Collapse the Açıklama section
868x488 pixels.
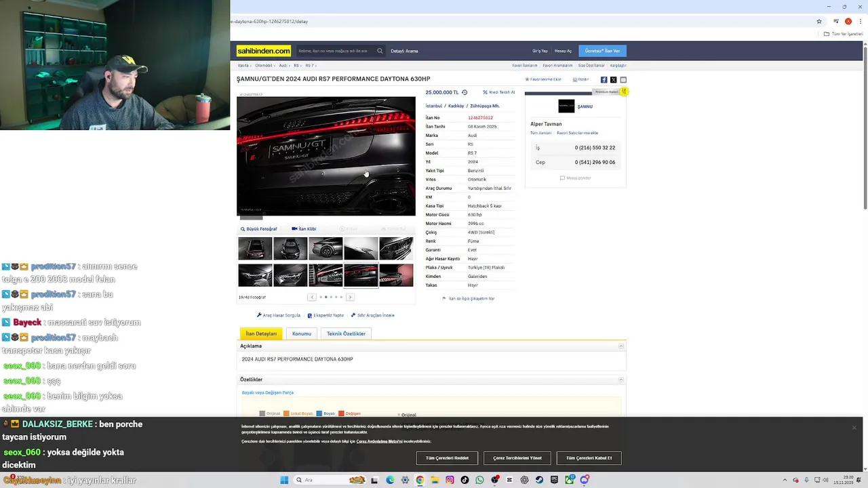pyautogui.click(x=620, y=346)
